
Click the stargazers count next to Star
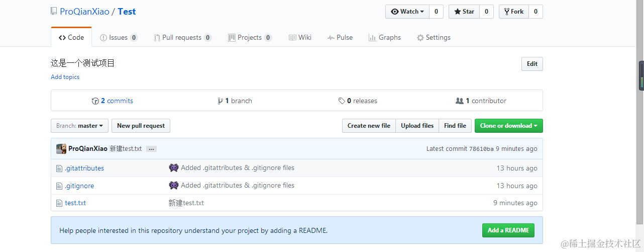click(486, 12)
